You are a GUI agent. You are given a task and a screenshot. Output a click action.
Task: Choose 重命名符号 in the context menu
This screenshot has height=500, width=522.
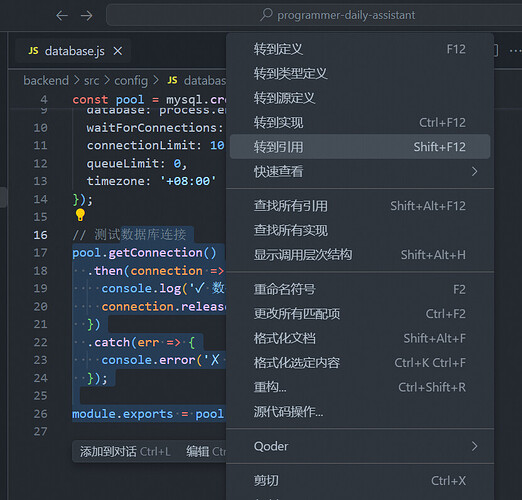point(360,289)
